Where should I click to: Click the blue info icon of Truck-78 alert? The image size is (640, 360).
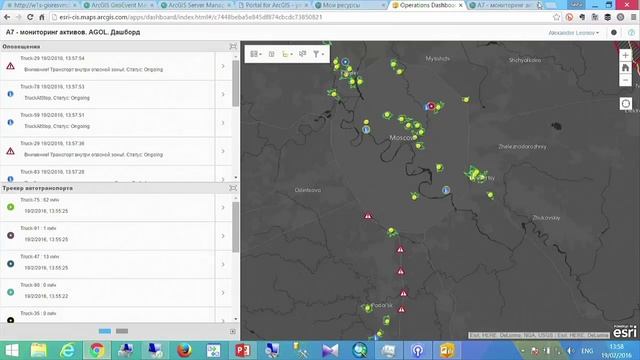tap(11, 94)
